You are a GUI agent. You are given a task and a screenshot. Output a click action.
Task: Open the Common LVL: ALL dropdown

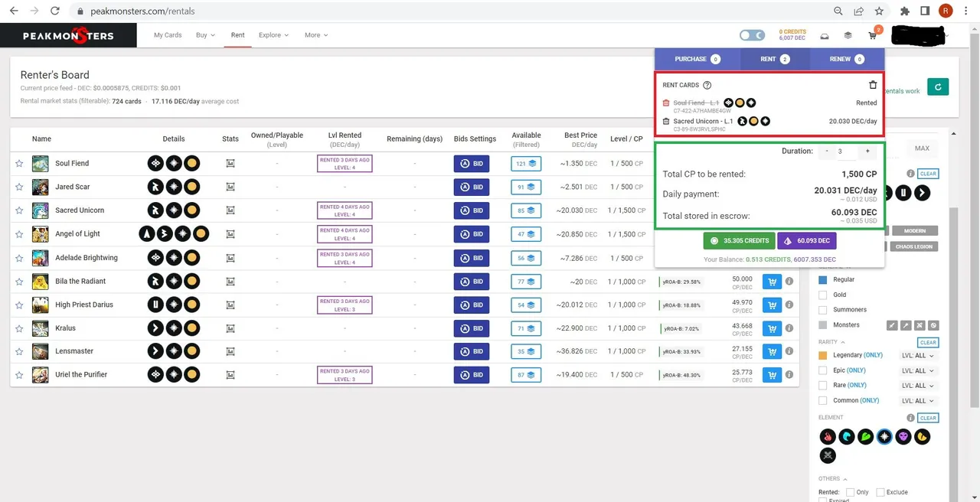coord(918,400)
